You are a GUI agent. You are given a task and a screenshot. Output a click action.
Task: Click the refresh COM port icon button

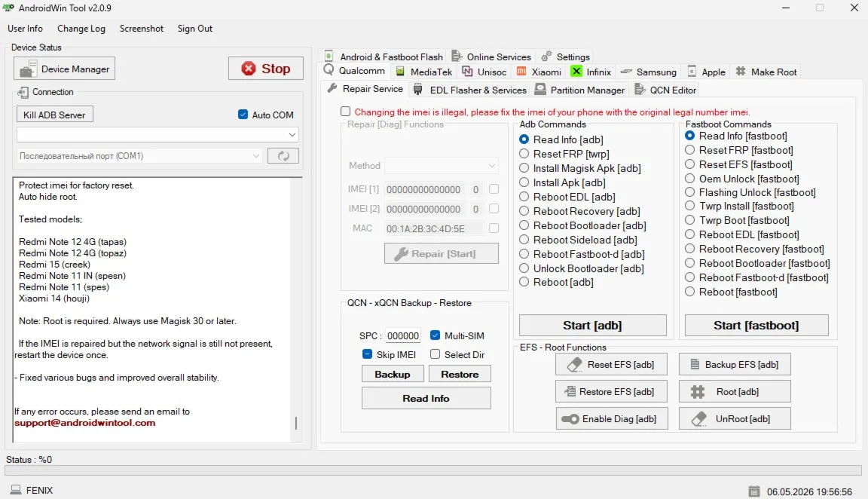pos(283,156)
